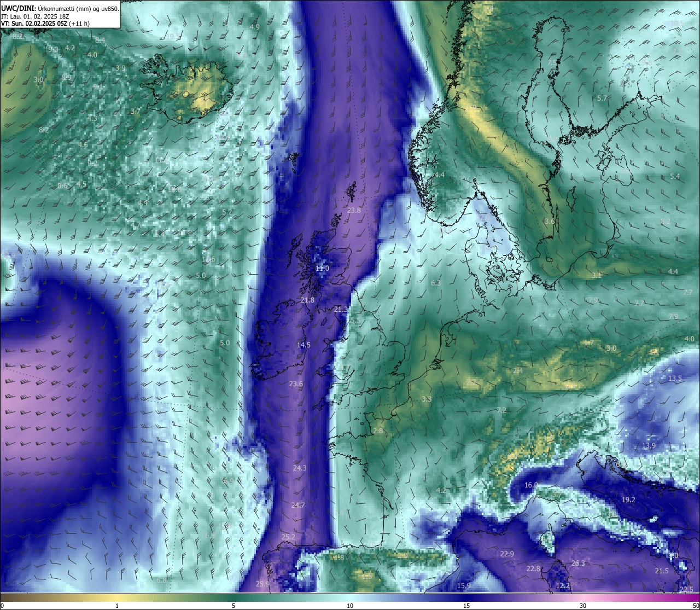This screenshot has height=610, width=700.
Task: Click the 22.9 Mediterranean value
Action: pyautogui.click(x=507, y=554)
